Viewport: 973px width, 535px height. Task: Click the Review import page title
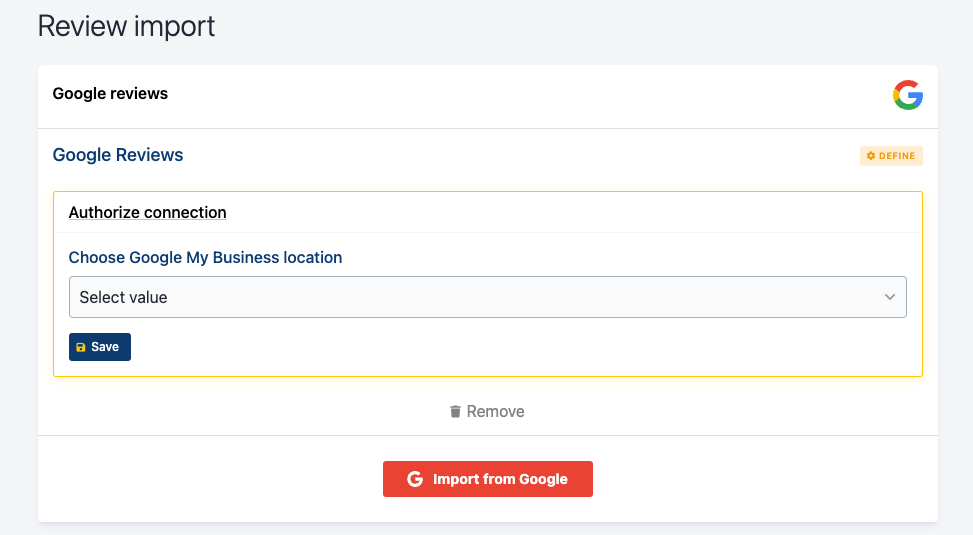point(126,26)
